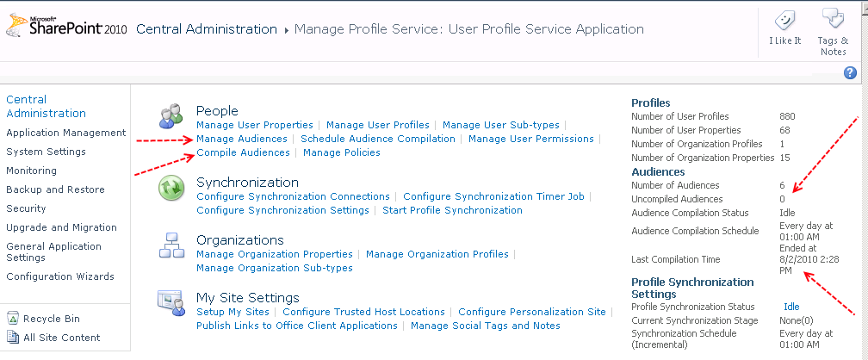868x360 pixels.
Task: Select Application Management in sidebar
Action: (x=65, y=133)
